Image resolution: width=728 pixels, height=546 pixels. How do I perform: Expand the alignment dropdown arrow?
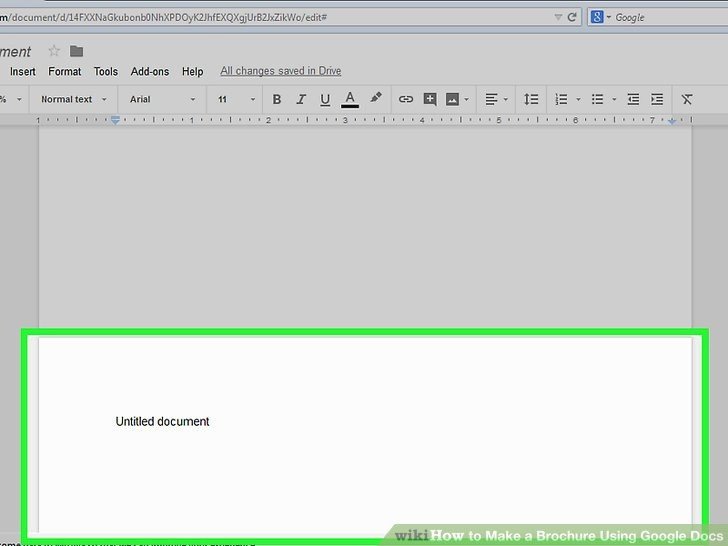(506, 99)
